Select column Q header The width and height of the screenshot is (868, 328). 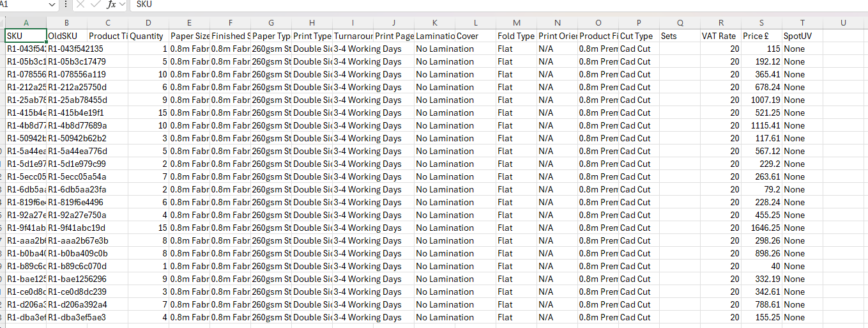pyautogui.click(x=680, y=23)
